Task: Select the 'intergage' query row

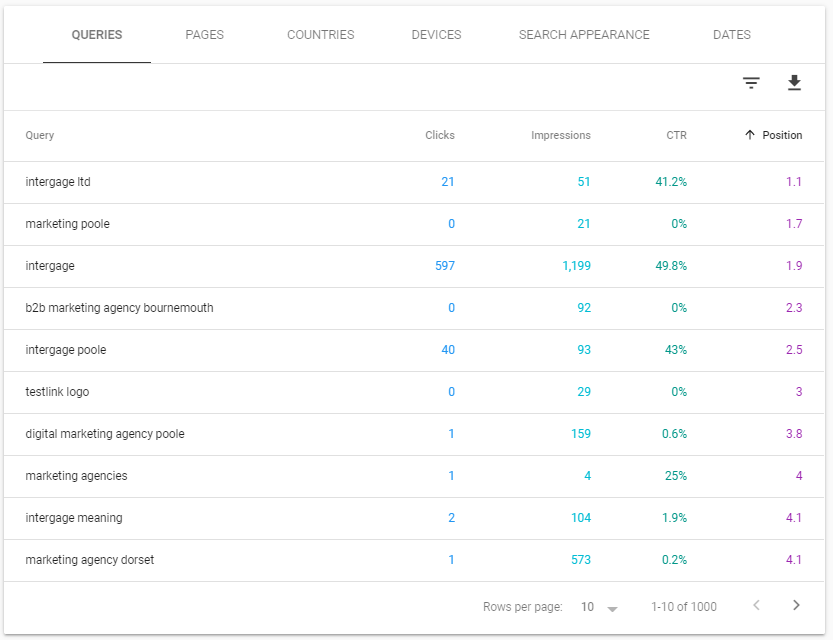Action: [x=414, y=266]
